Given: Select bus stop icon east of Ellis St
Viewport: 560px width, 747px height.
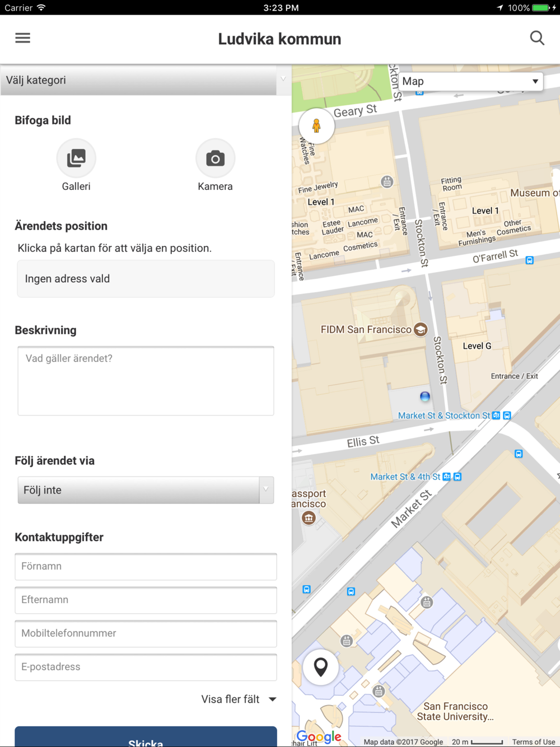Looking at the screenshot, I should (x=519, y=454).
